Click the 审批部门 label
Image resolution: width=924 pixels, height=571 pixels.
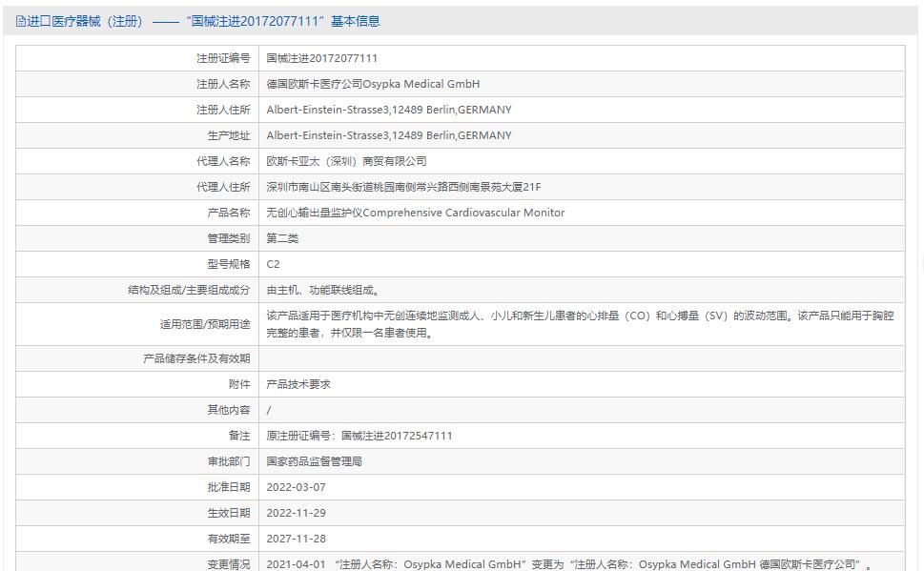click(x=228, y=461)
